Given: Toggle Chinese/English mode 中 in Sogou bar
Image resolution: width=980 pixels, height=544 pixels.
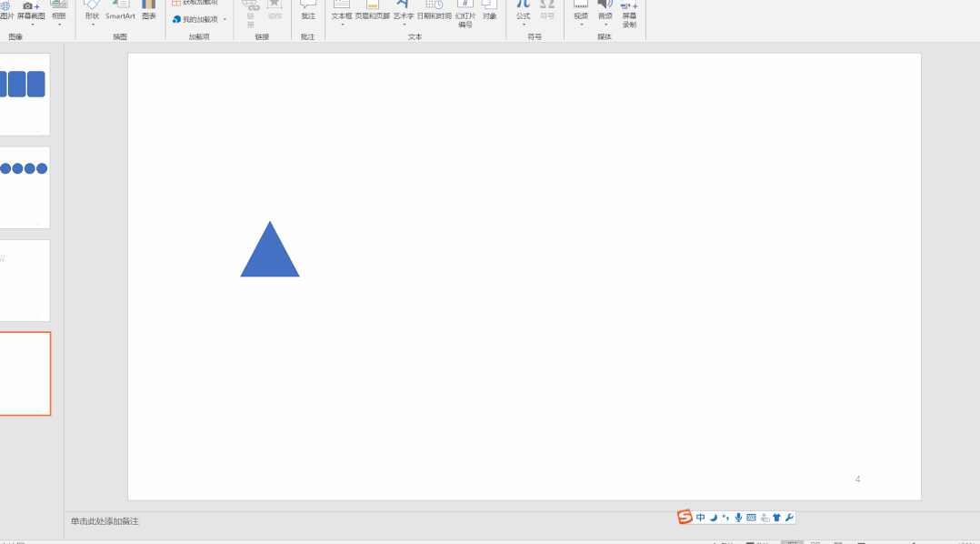Looking at the screenshot, I should coord(700,517).
